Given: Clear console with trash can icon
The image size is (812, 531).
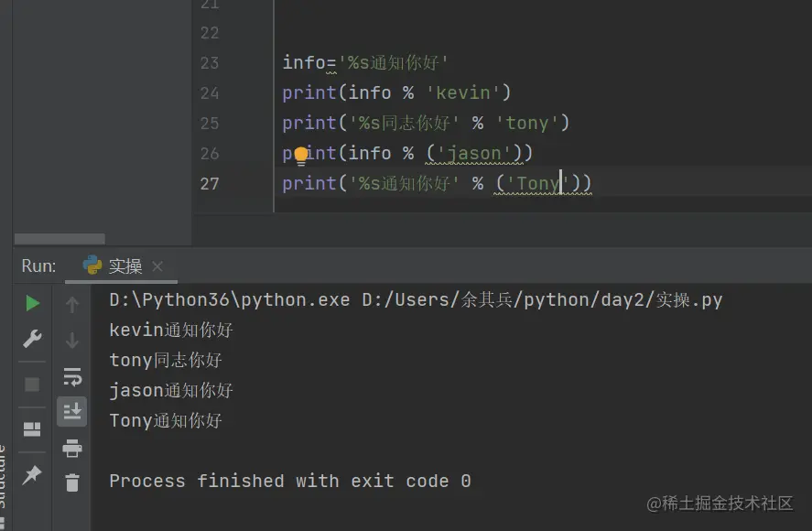Looking at the screenshot, I should click(x=72, y=482).
